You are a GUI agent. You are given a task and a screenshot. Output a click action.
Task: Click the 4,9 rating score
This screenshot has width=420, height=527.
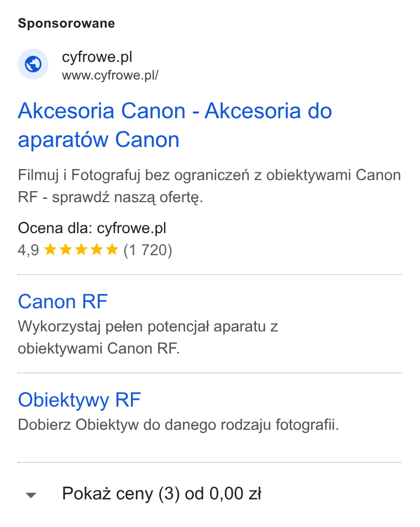coord(28,250)
